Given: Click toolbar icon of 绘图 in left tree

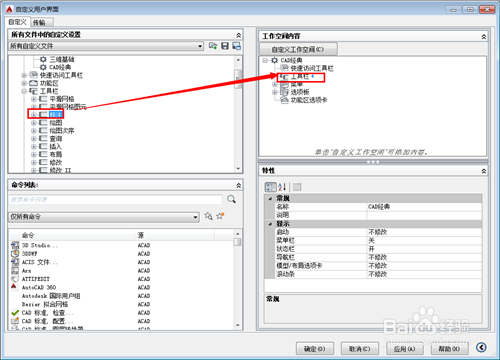Looking at the screenshot, I should [x=43, y=123].
